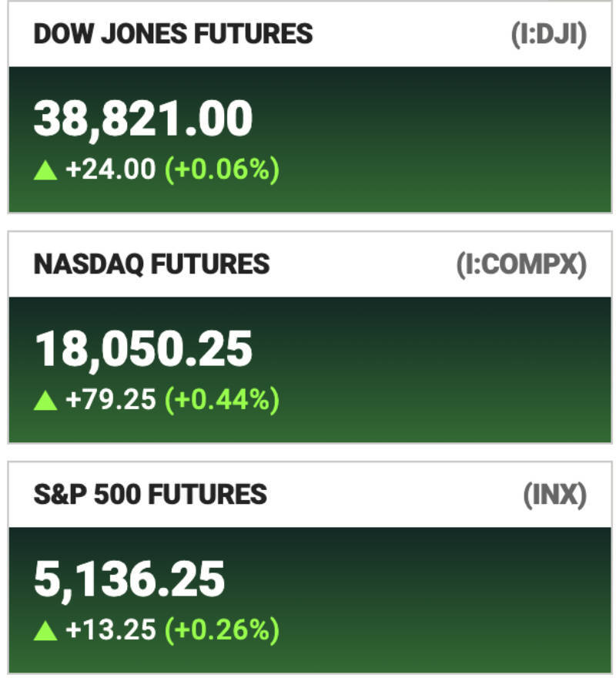Open the Nasdaq green quote card
Screen dimensions: 616x695
tap(310, 370)
